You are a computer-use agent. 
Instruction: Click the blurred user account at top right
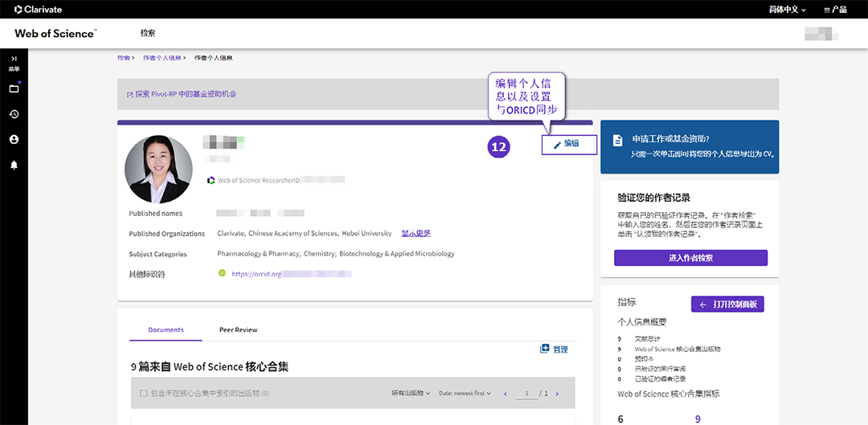click(821, 34)
